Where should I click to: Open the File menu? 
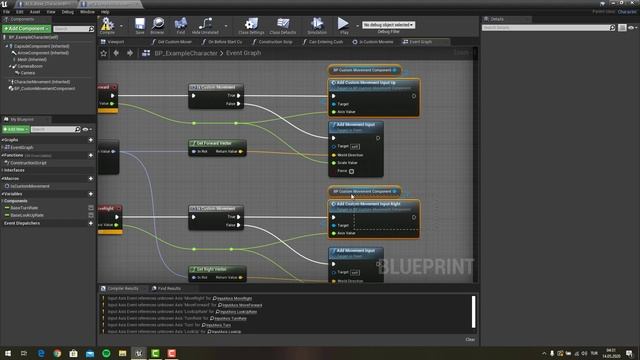6,12
